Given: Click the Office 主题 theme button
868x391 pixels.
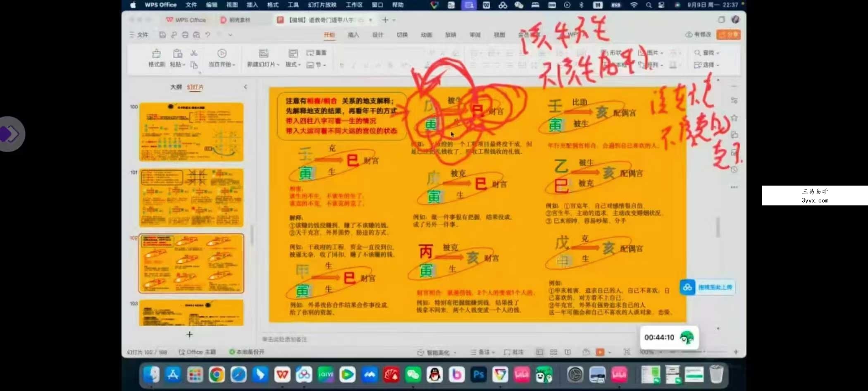Looking at the screenshot, I should tap(197, 352).
